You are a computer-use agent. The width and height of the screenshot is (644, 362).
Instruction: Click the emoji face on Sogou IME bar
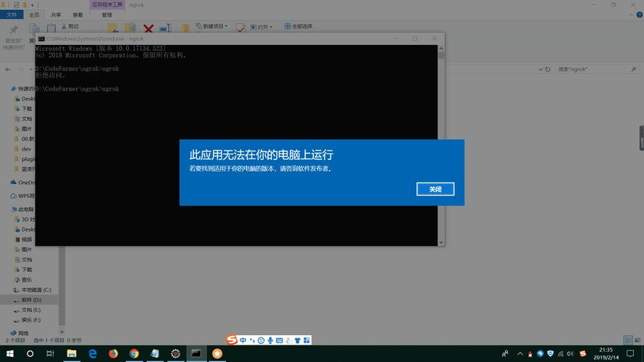coord(262,340)
